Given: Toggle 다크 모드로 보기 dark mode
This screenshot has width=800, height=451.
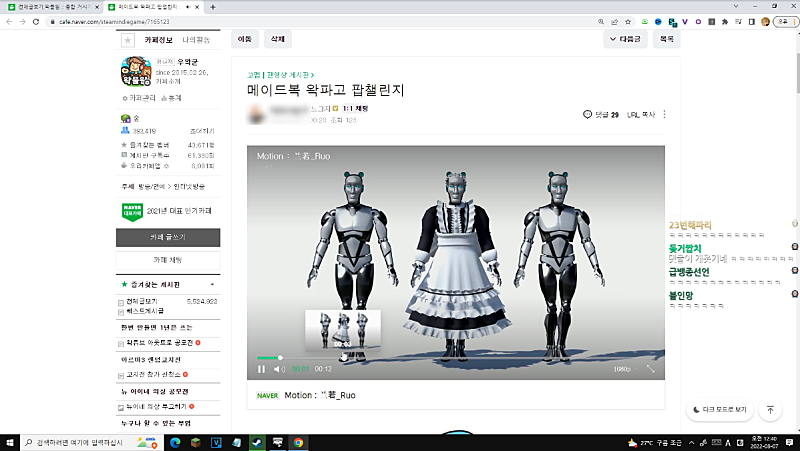Looking at the screenshot, I should pos(719,410).
